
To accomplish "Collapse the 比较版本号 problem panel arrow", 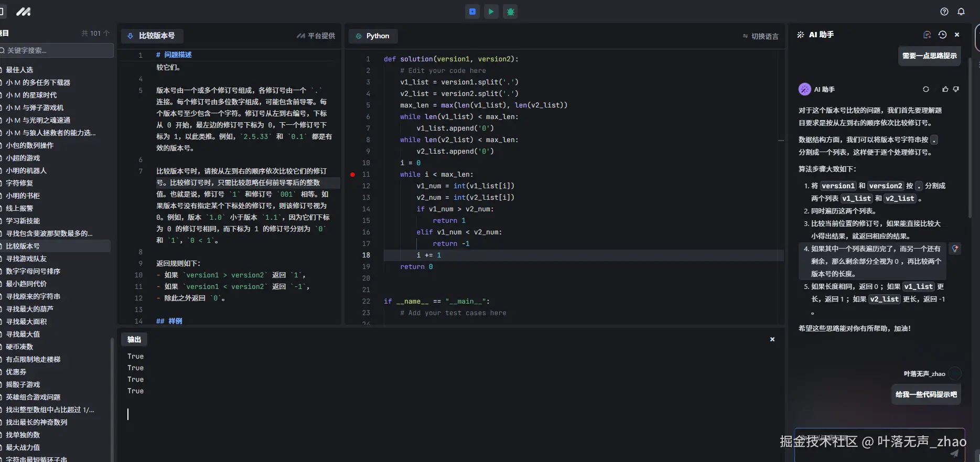I will pos(131,36).
